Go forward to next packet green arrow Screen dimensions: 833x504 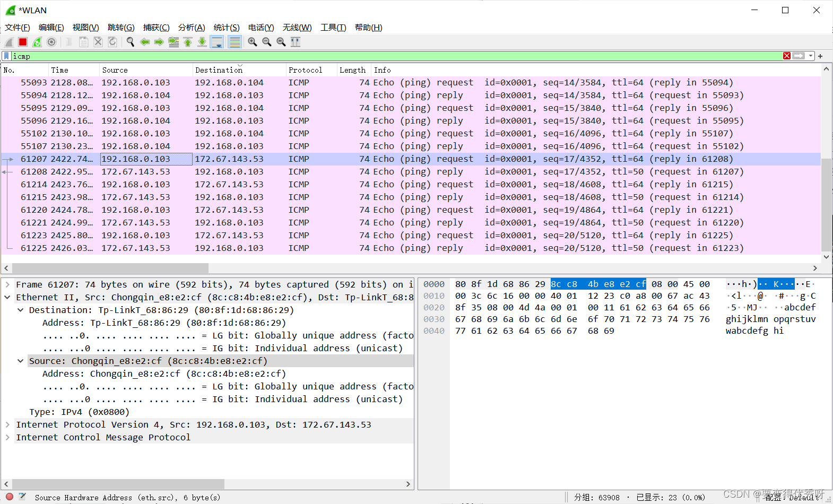click(x=159, y=42)
